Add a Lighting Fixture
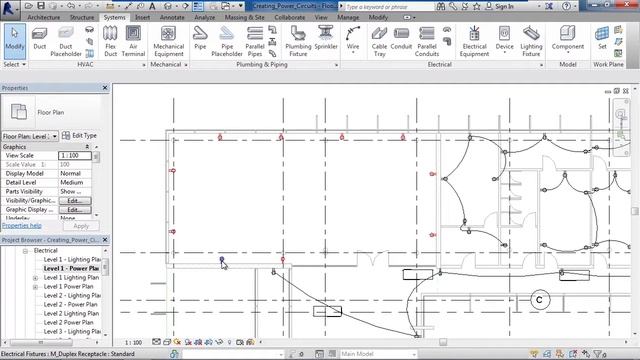Screen dimensions: 640x360 (531, 41)
